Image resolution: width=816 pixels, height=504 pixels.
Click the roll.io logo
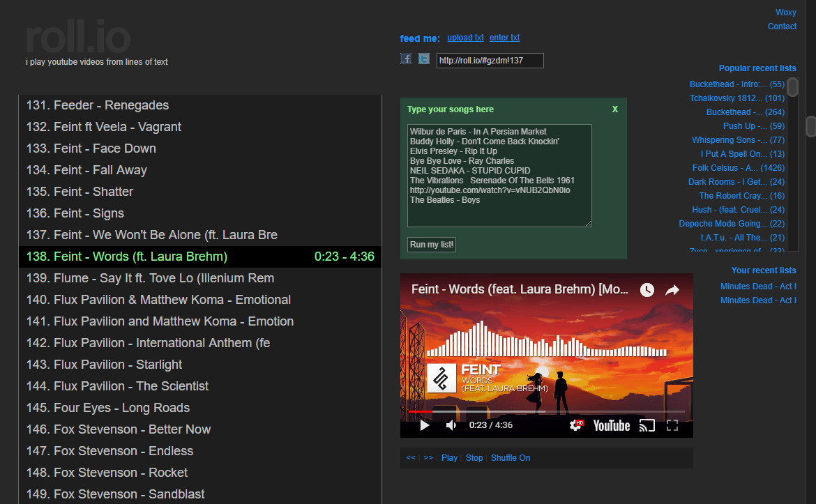click(x=78, y=38)
